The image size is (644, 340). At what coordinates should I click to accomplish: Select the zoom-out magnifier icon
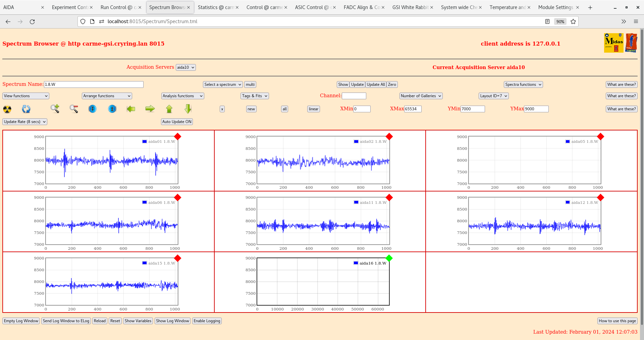74,109
